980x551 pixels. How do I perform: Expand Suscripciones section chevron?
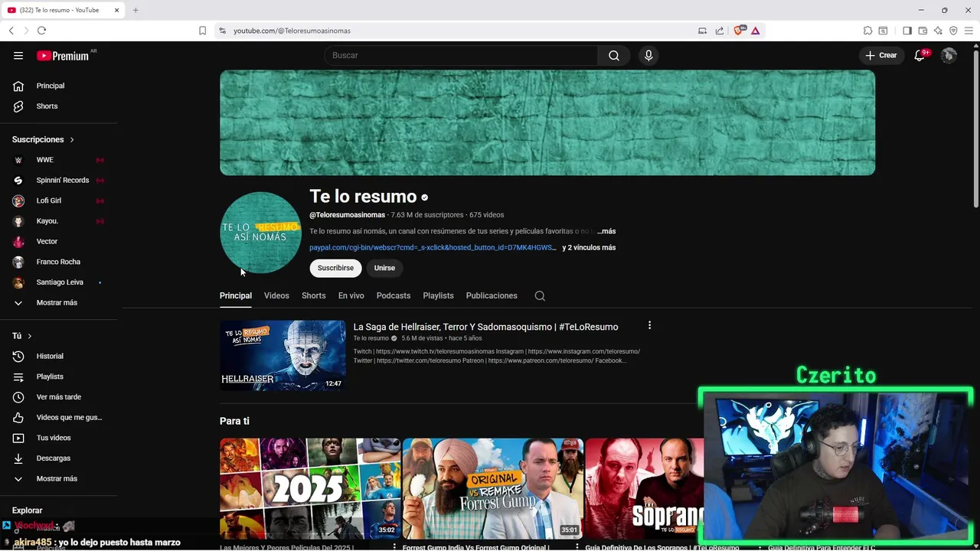click(72, 139)
